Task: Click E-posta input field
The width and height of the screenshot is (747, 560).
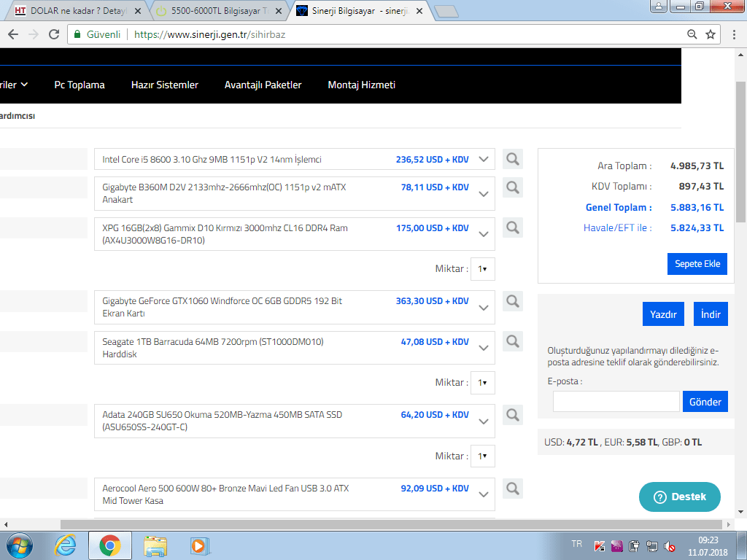Action: point(616,402)
